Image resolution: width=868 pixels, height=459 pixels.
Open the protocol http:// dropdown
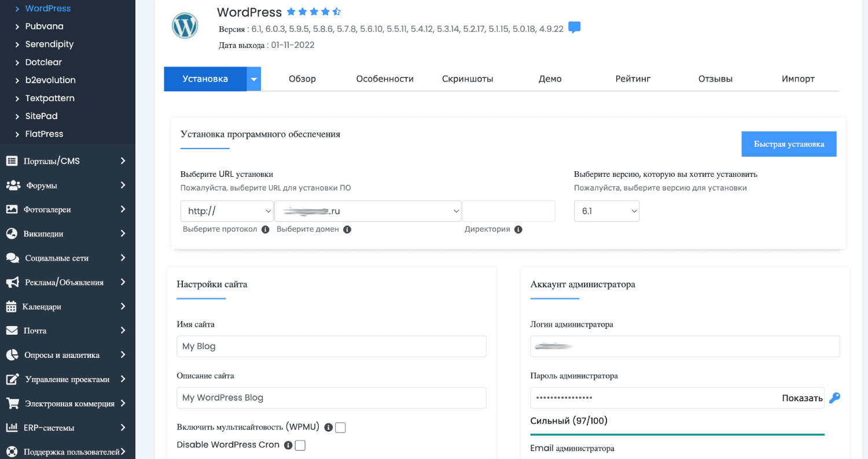click(x=227, y=211)
